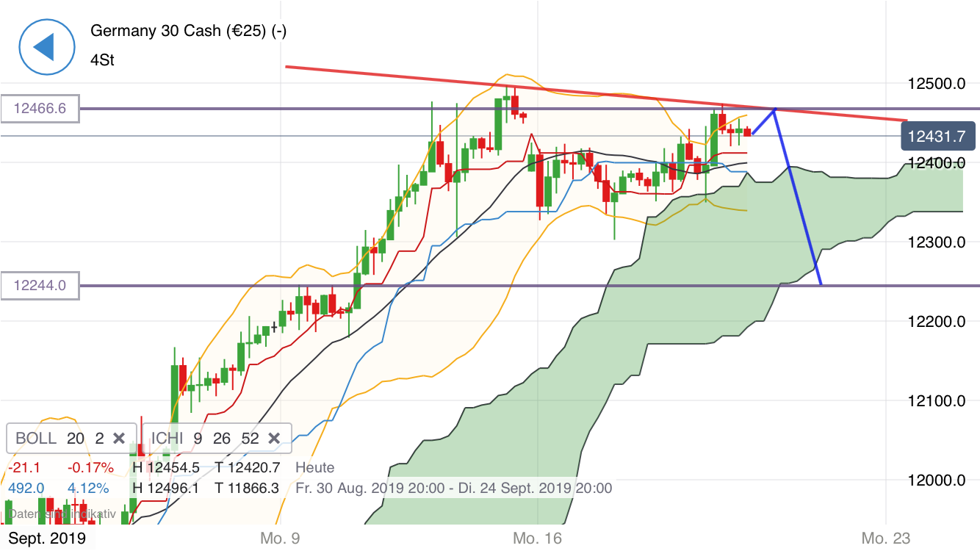Image resolution: width=980 pixels, height=551 pixels.
Task: Click the 12431.7 current price tag
Action: [x=938, y=135]
